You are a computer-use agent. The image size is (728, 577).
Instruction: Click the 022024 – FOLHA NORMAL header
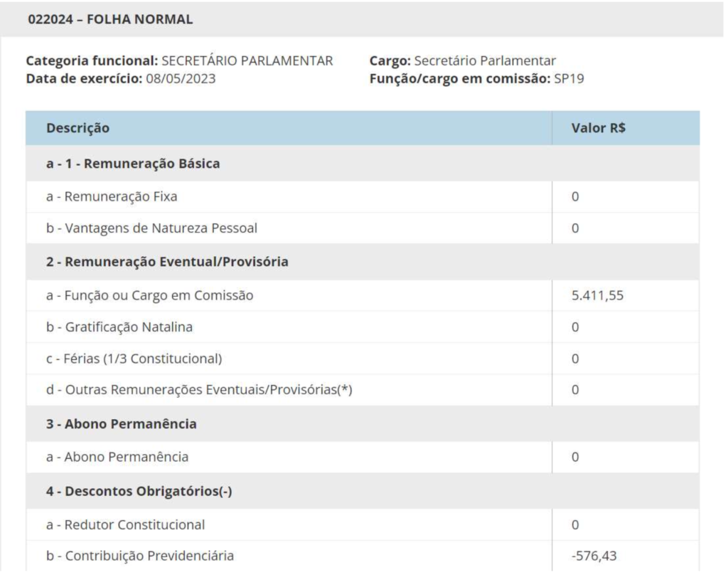(110, 19)
